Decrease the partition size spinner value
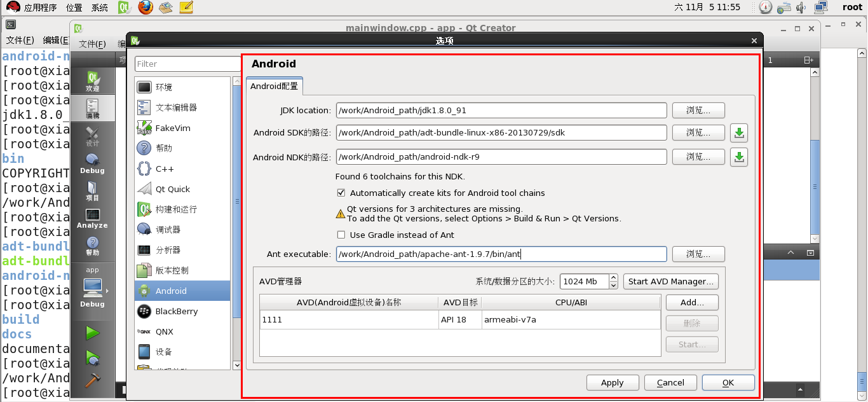The height and width of the screenshot is (402, 868). [613, 285]
